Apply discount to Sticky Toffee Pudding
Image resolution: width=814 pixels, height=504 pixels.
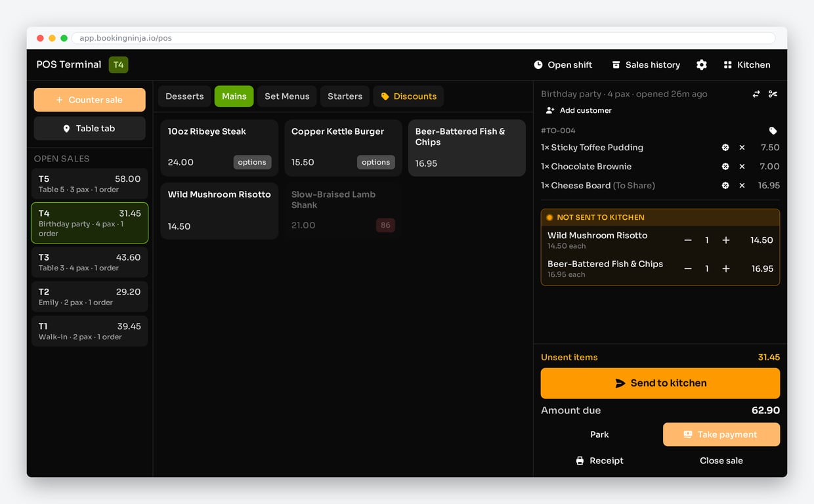(725, 148)
